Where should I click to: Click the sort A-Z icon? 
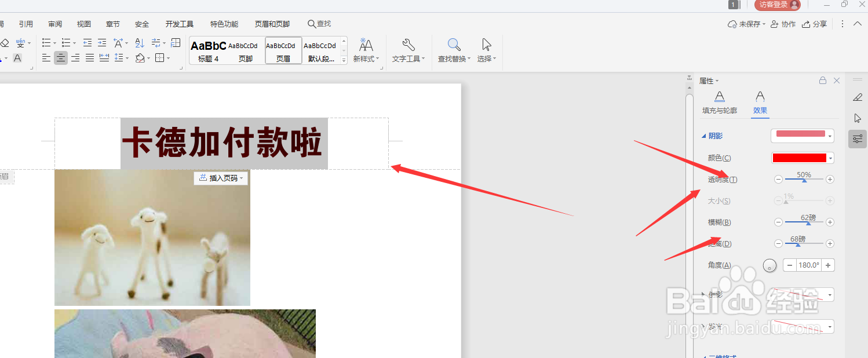point(140,43)
